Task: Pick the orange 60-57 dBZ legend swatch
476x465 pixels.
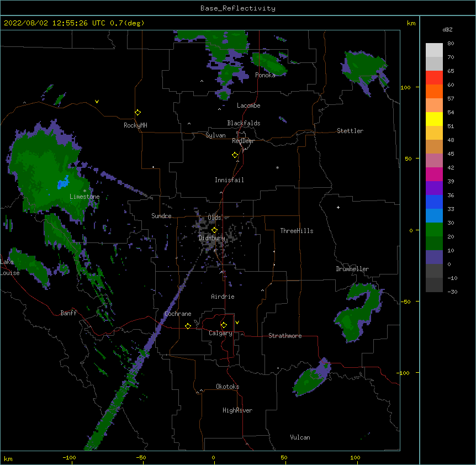Action: [434, 91]
